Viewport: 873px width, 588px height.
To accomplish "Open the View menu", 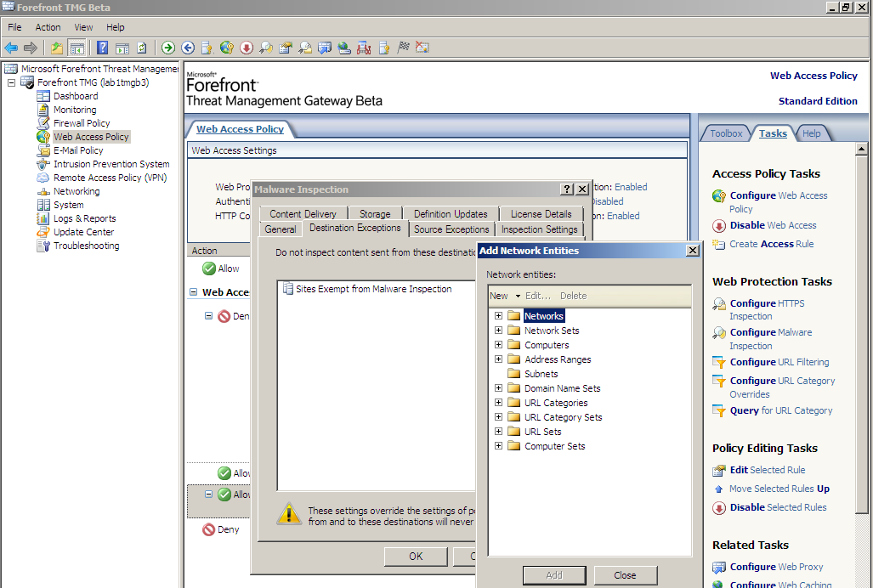I will tap(83, 27).
